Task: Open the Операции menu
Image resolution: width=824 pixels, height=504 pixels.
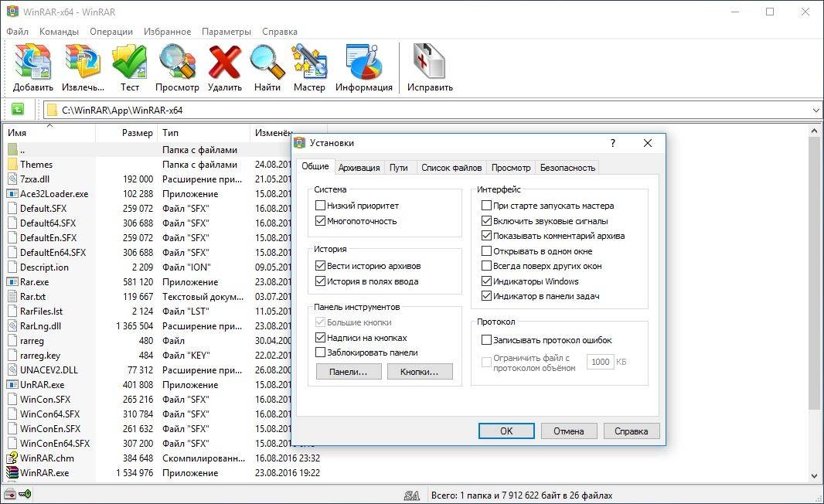Action: 111,32
